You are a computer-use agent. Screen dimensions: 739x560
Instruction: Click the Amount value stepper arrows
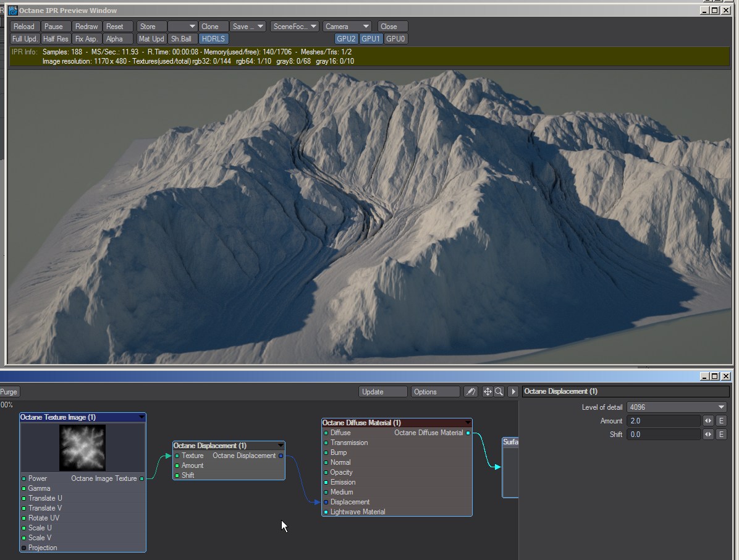[x=708, y=421]
